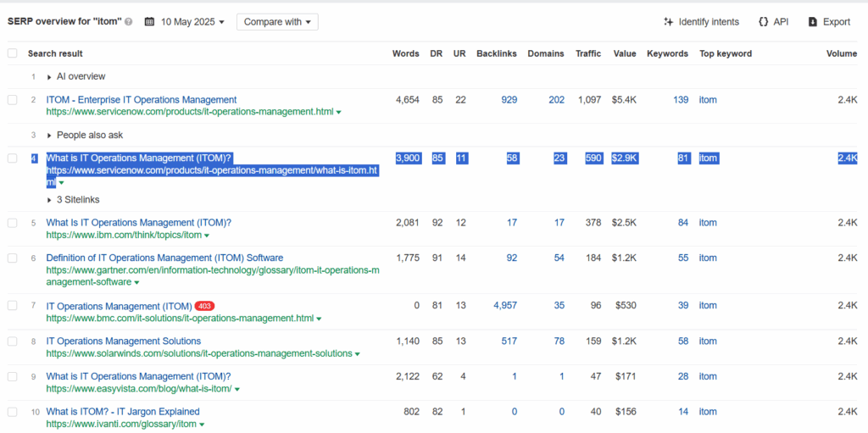Check the box for ITOM - Enterprise IT Operations Management
The image size is (868, 433).
tap(12, 100)
